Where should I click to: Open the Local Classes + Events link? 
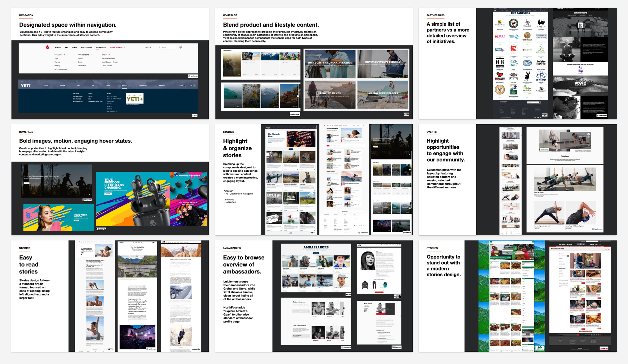(x=110, y=62)
